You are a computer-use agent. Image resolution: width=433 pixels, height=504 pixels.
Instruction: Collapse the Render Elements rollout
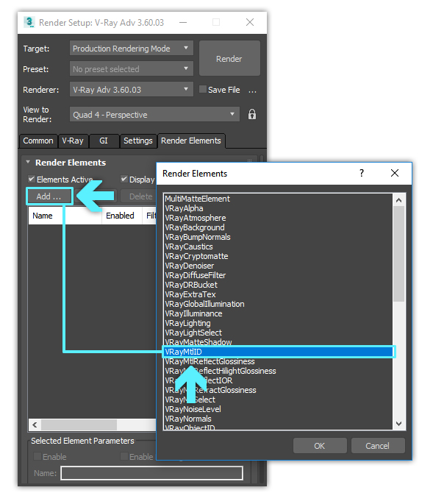point(28,163)
